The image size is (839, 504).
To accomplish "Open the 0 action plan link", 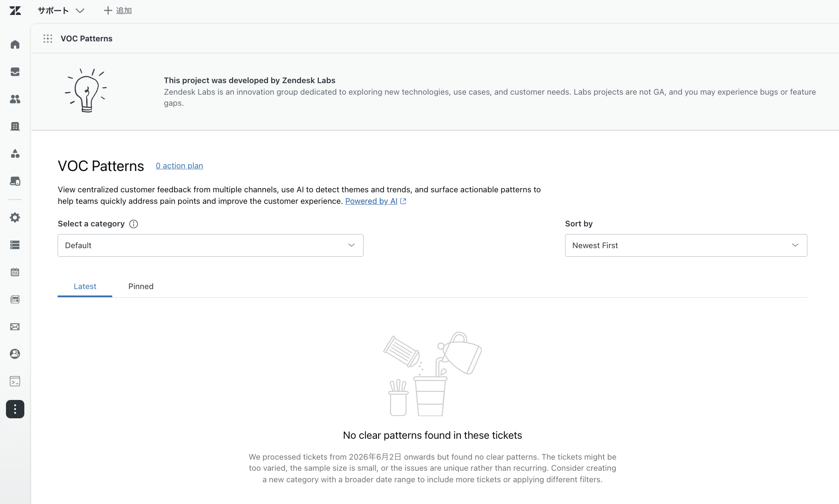I will (x=179, y=166).
